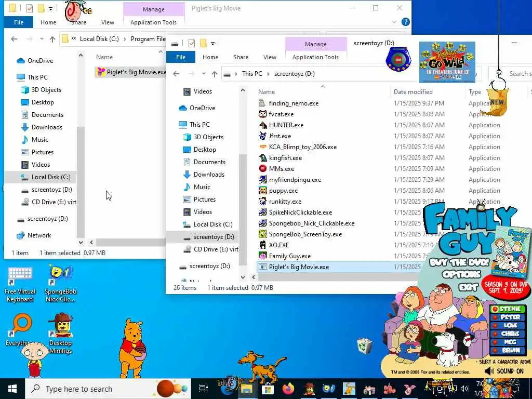This screenshot has width=532, height=399.
Task: Select Meg character radio option
Action: coord(507,342)
